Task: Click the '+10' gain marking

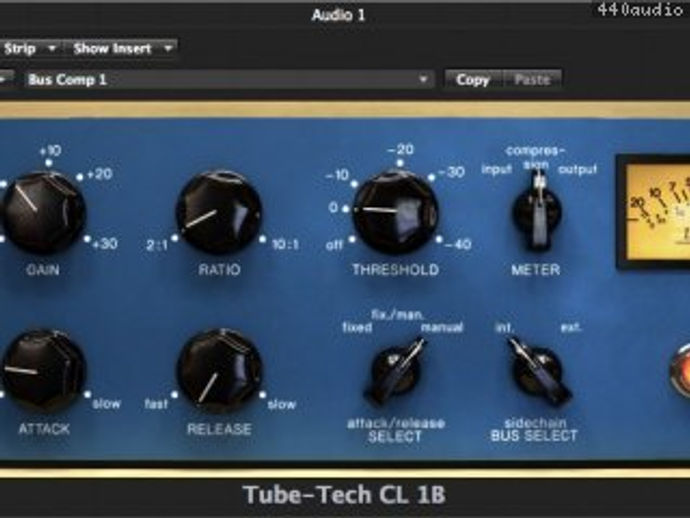Action: point(50,151)
